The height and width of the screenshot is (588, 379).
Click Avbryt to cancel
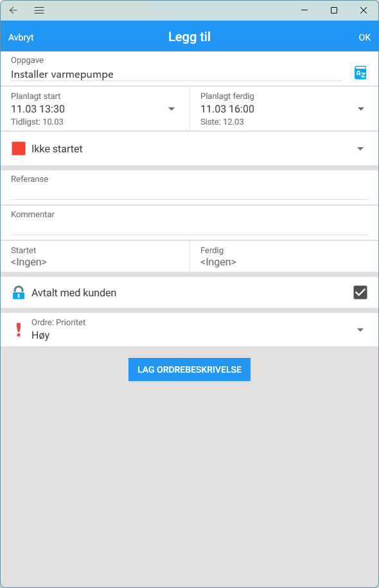tap(21, 37)
